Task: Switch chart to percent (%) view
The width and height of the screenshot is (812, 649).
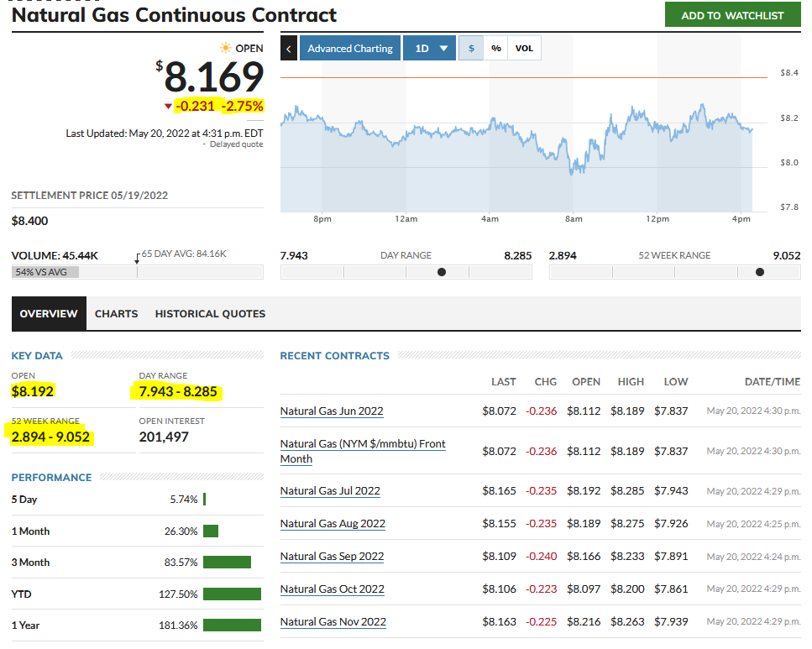Action: 496,48
